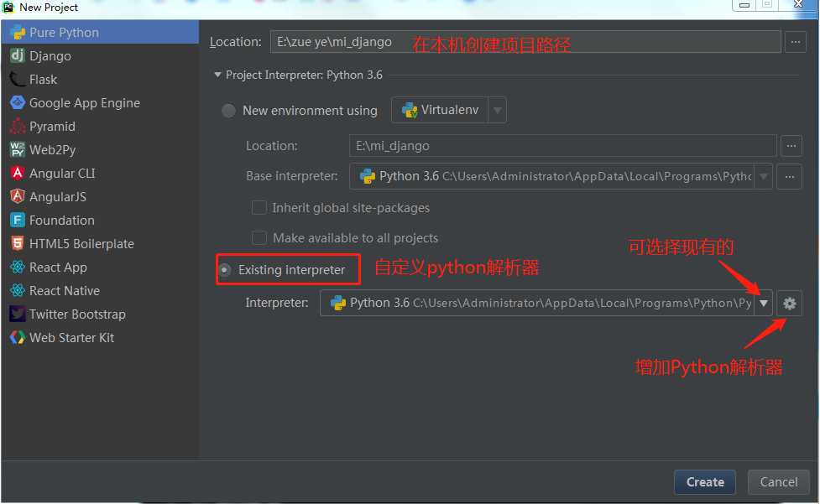Browse for Base interpreter path

click(790, 177)
